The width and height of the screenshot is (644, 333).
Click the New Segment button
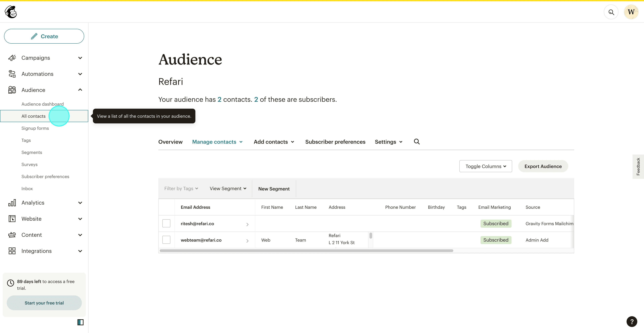[274, 189]
